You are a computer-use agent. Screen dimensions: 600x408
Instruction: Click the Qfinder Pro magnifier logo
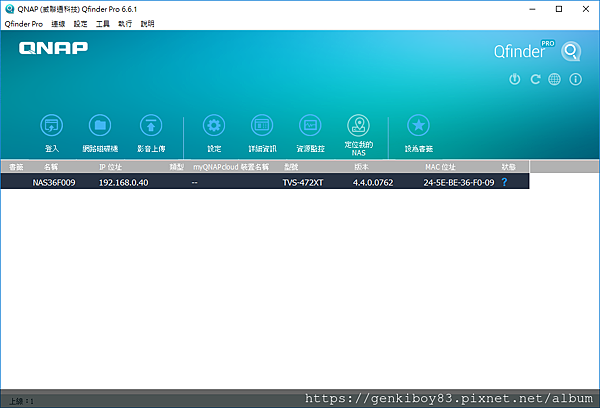pos(571,51)
